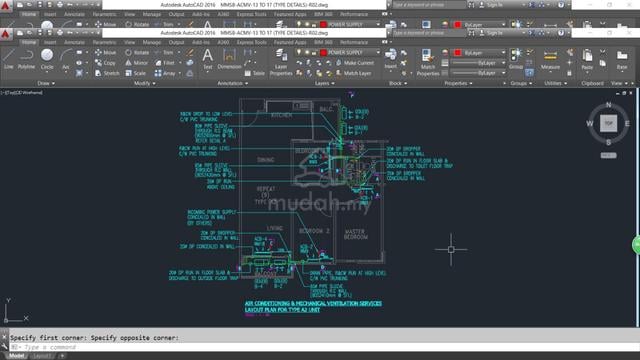Click the WCS label under ViewCube

click(x=608, y=156)
